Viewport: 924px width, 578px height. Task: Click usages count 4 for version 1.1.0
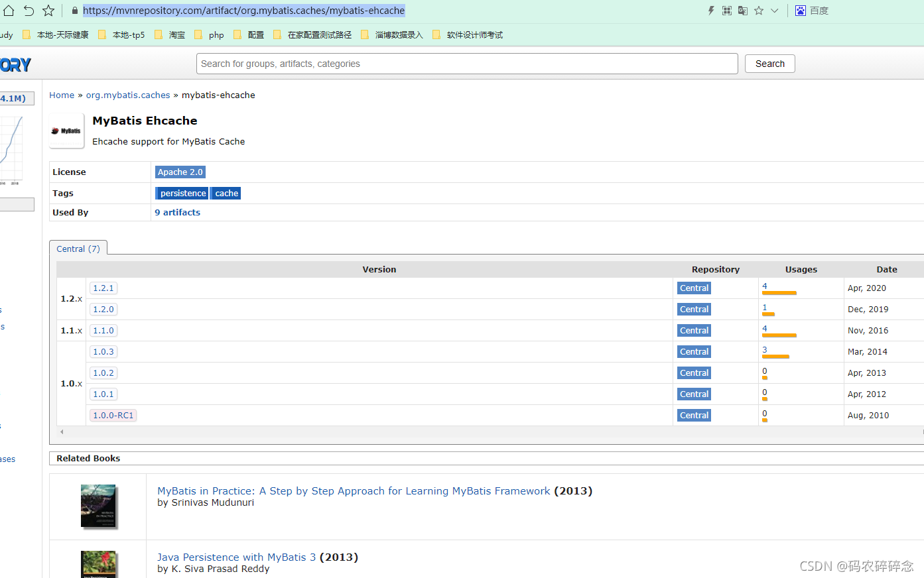[x=765, y=329]
